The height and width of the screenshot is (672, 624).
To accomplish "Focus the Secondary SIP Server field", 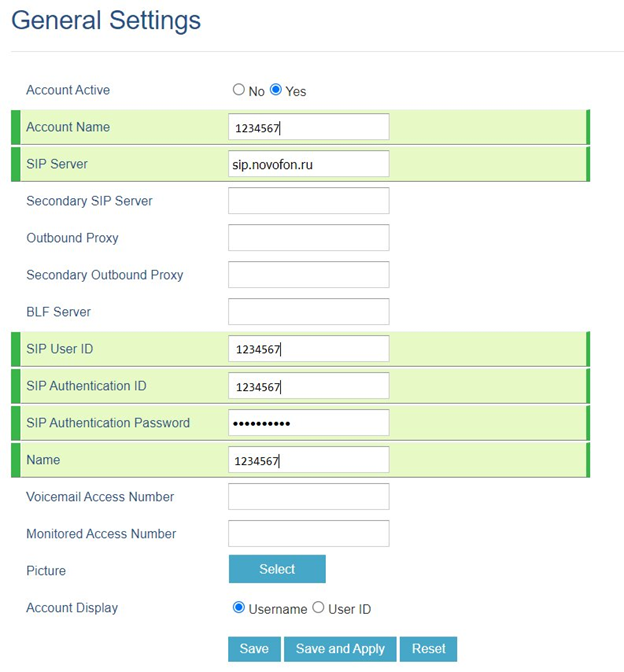I will click(308, 201).
